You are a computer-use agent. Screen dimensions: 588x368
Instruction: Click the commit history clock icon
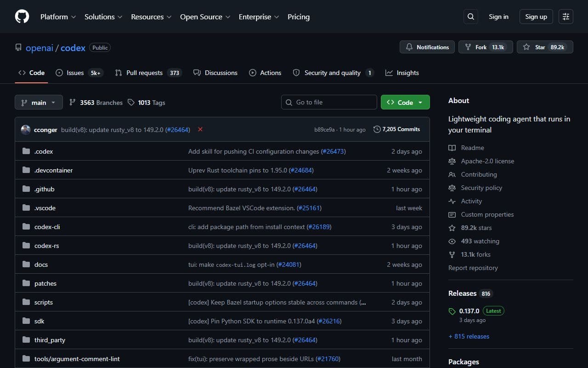tap(377, 129)
